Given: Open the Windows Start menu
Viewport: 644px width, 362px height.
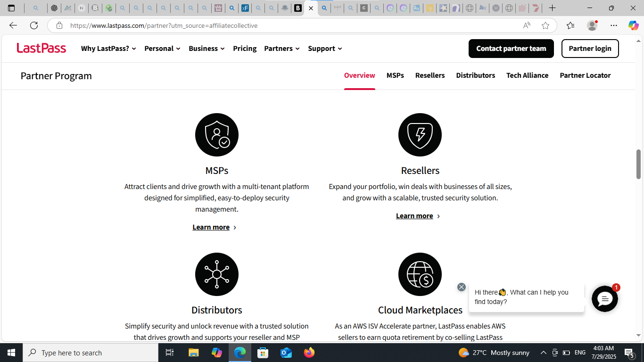Looking at the screenshot, I should click(x=11, y=353).
